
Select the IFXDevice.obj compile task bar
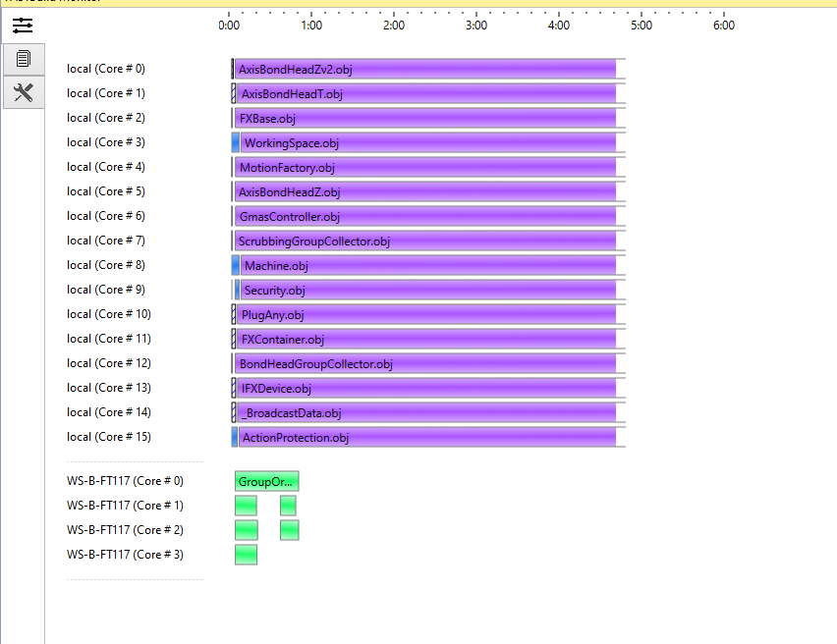(x=422, y=388)
